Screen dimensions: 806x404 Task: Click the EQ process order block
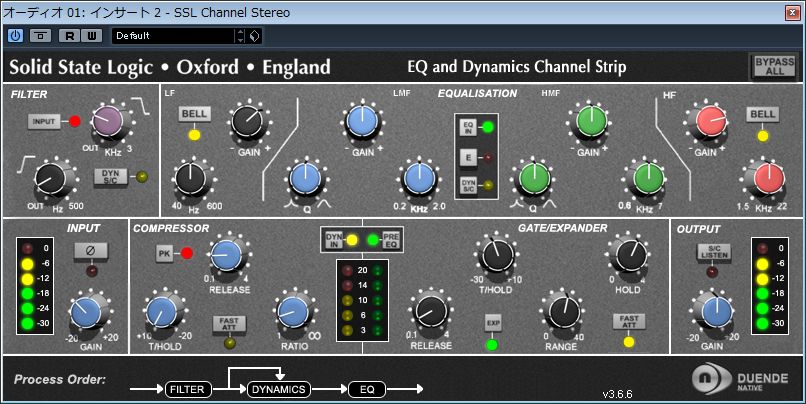[x=367, y=390]
